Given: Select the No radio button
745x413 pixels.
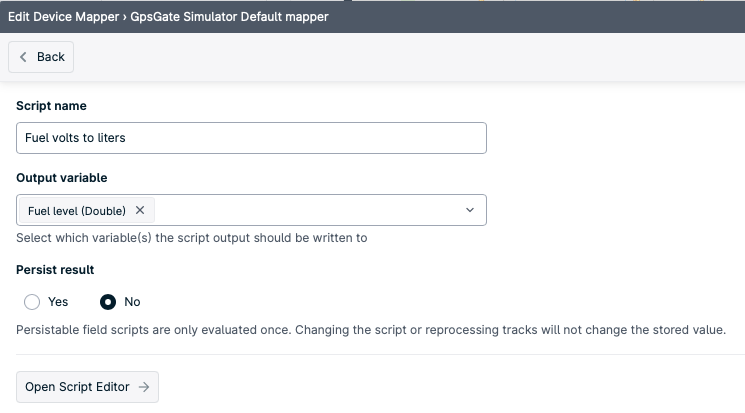Looking at the screenshot, I should tap(108, 302).
